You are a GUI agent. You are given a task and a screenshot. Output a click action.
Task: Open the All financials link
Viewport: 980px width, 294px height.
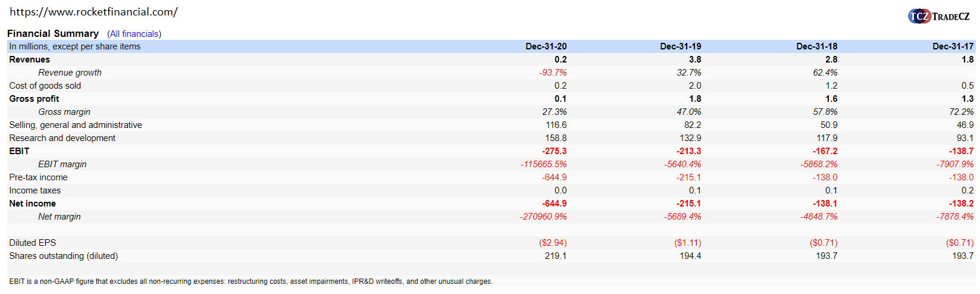pyautogui.click(x=134, y=34)
